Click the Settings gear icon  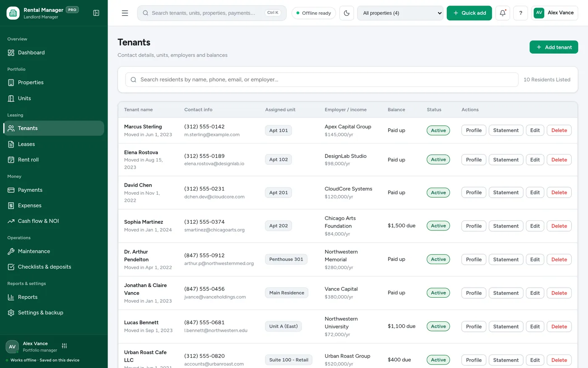tap(11, 313)
